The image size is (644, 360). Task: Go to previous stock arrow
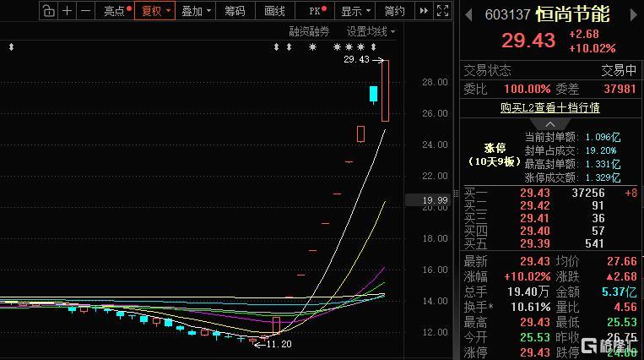tap(468, 15)
